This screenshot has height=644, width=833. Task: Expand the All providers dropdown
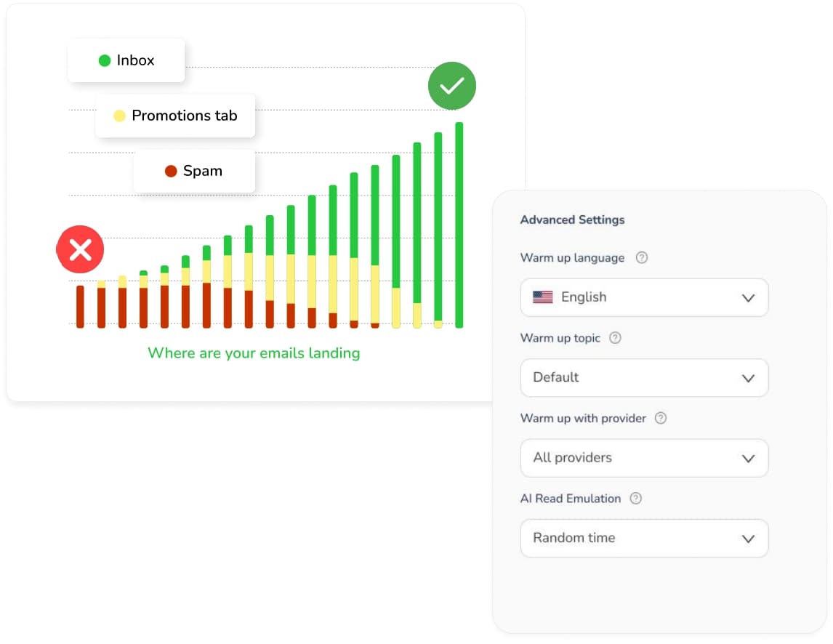click(x=644, y=458)
